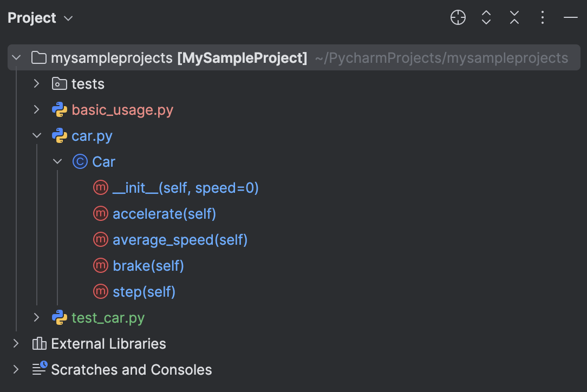The width and height of the screenshot is (587, 392).
Task: Click the Select Opened File target icon
Action: [458, 17]
